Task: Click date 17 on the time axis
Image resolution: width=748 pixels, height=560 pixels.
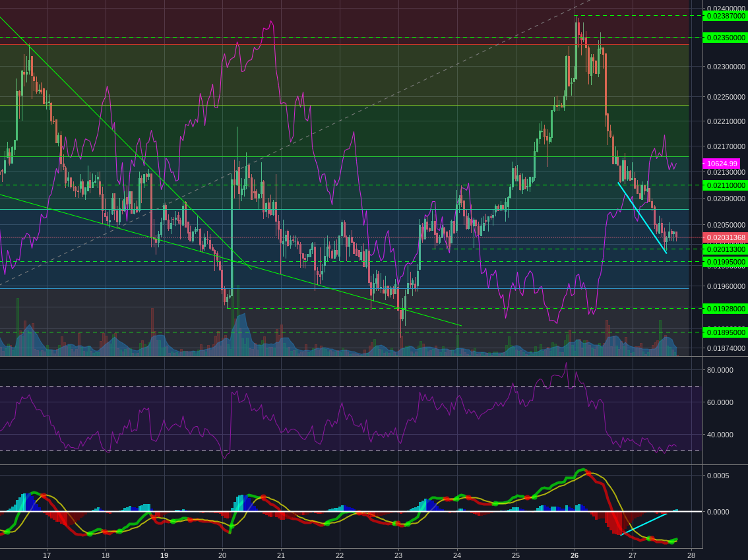Action: 47,555
